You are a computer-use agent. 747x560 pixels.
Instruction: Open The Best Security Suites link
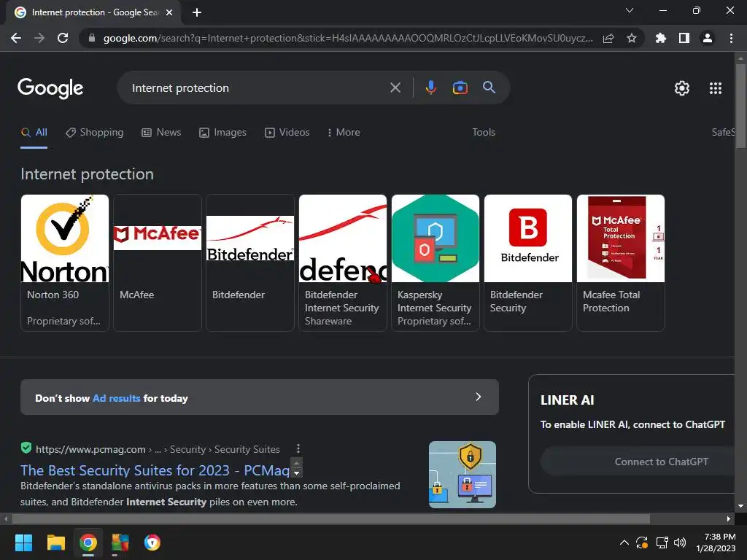[x=155, y=470]
